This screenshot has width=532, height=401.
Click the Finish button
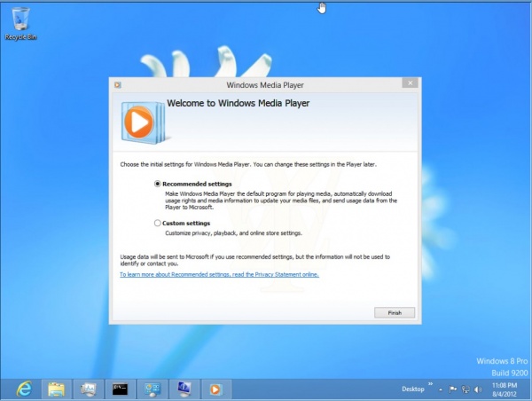coord(395,312)
